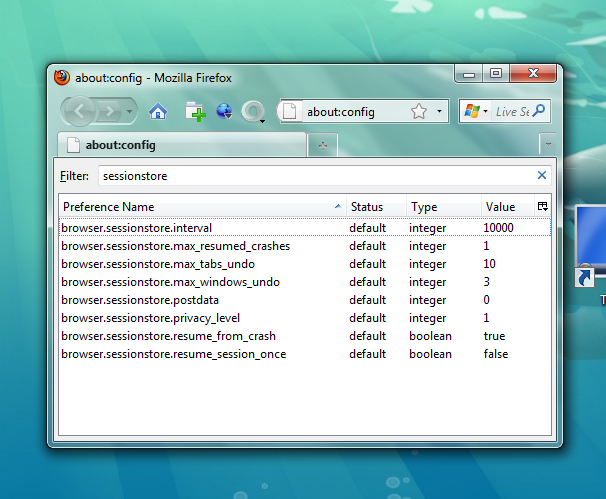This screenshot has height=499, width=606.
Task: Select browser.sessionstore.max_resumed_crashes preference
Action: (305, 246)
